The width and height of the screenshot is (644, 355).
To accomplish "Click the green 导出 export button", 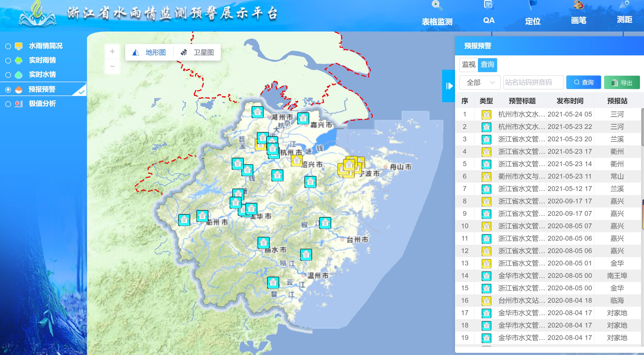I will (x=622, y=82).
